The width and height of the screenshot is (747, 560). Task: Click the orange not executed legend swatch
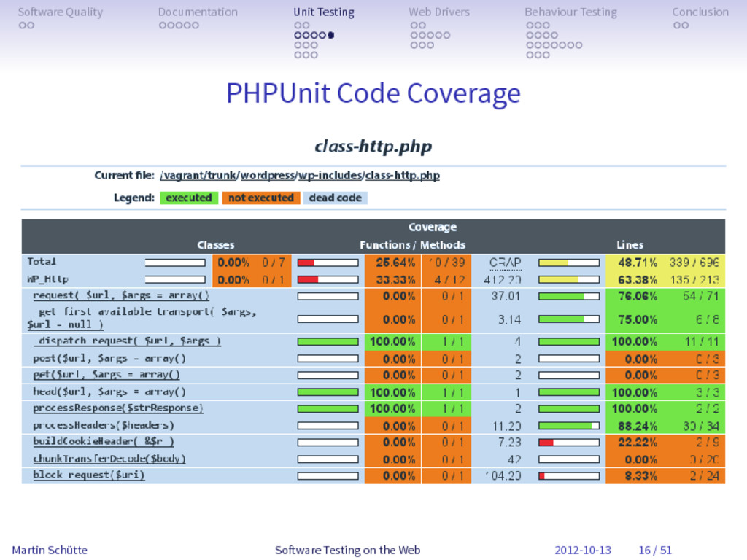[261, 198]
